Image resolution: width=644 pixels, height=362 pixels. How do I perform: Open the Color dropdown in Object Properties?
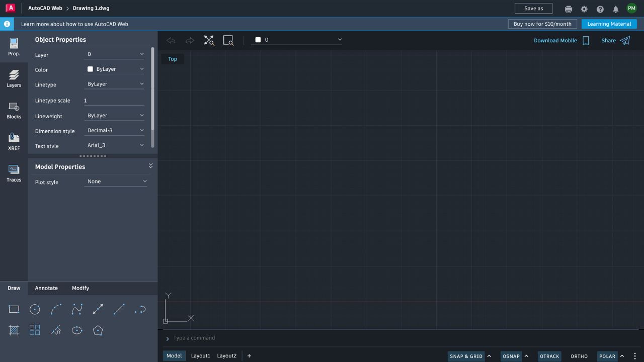[x=114, y=69]
